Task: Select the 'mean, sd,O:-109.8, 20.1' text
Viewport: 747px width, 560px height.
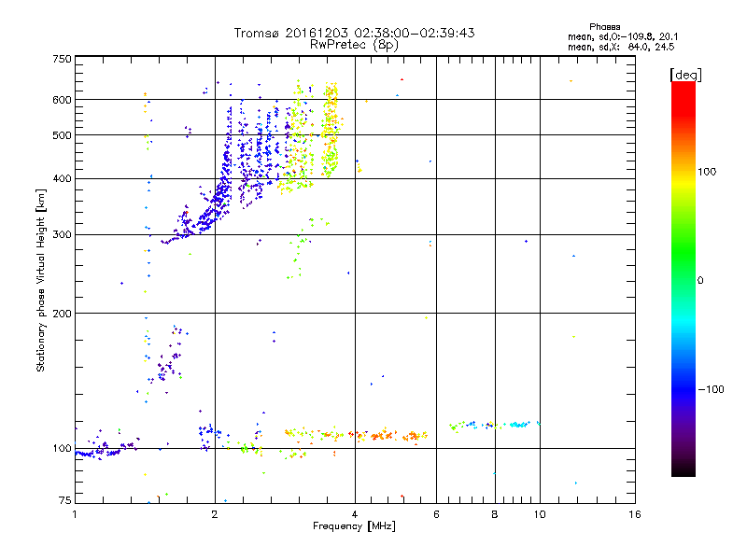Action: click(x=623, y=36)
